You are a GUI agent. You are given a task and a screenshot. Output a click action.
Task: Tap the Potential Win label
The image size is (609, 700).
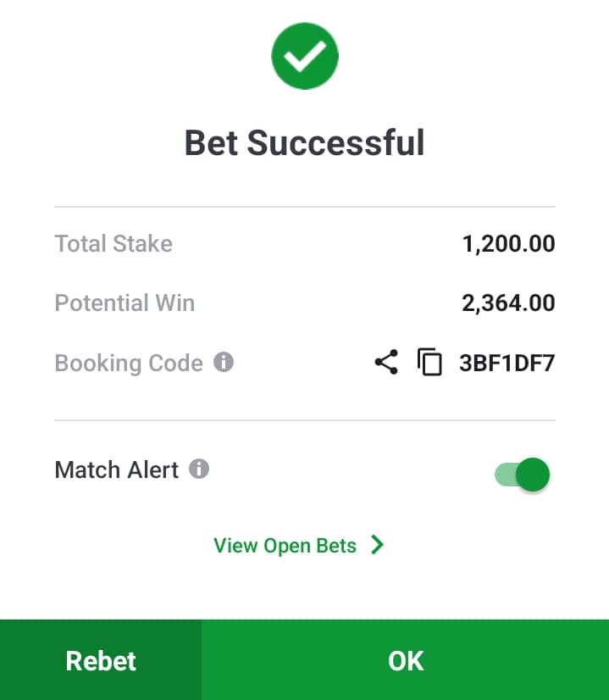[125, 303]
